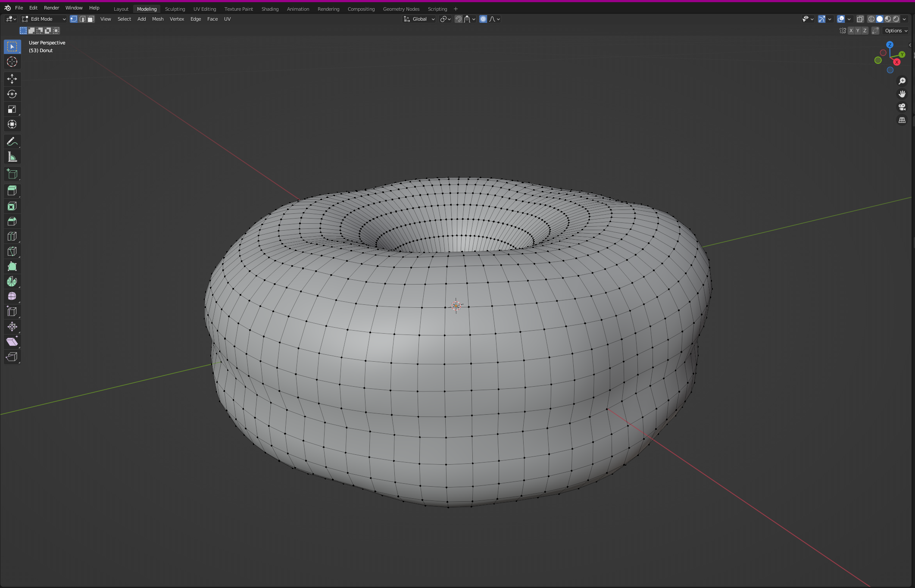Switch to face select mode
Image resolution: width=915 pixels, height=588 pixels.
click(x=91, y=19)
